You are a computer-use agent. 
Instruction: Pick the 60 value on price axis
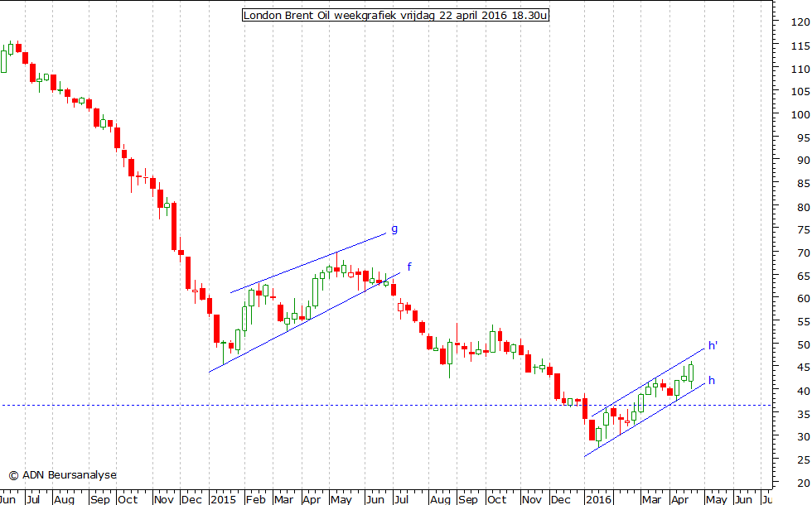[x=803, y=299]
